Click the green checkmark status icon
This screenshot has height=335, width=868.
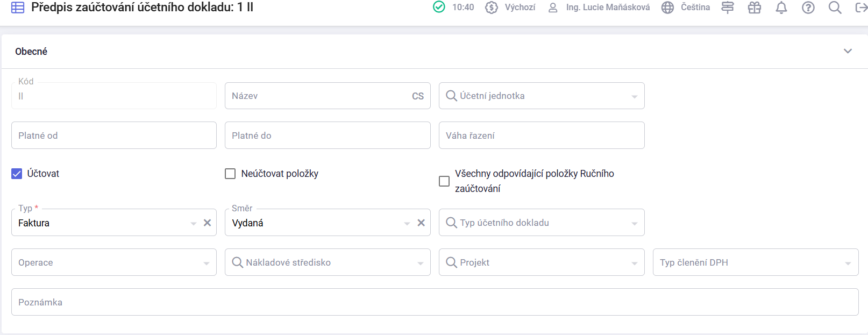click(439, 7)
